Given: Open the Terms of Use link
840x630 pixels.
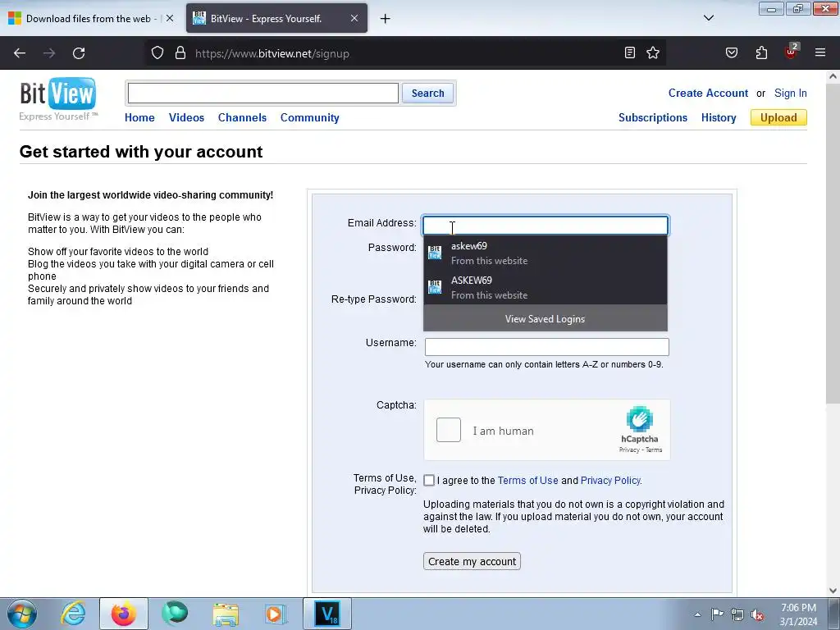Looking at the screenshot, I should point(527,481).
